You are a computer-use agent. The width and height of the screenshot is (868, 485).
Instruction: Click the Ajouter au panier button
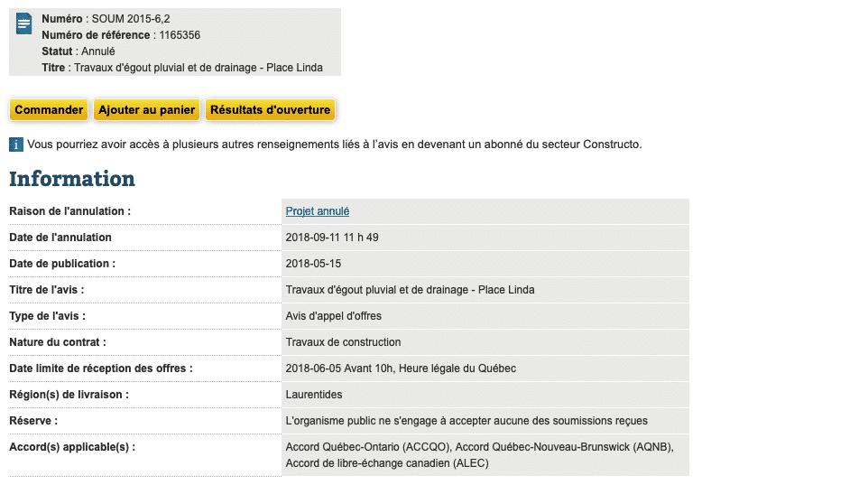coord(147,110)
